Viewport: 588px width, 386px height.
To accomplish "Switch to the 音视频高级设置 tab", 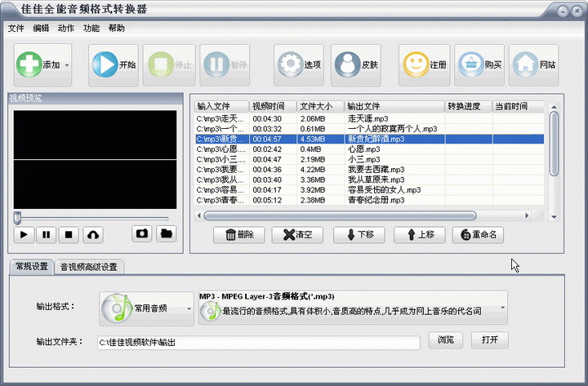I will [x=89, y=267].
